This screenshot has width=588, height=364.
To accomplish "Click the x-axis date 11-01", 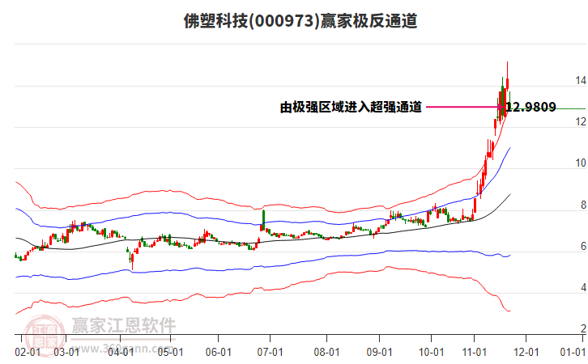I will pyautogui.click(x=474, y=353).
